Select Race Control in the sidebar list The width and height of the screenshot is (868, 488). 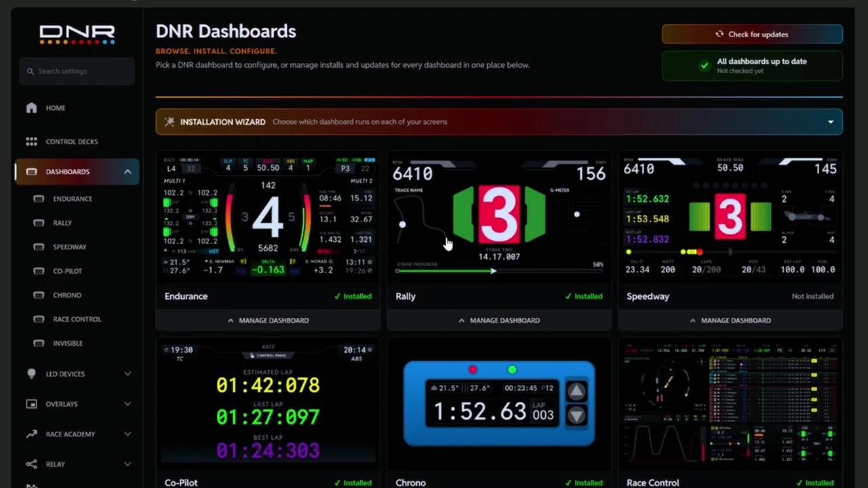(77, 319)
